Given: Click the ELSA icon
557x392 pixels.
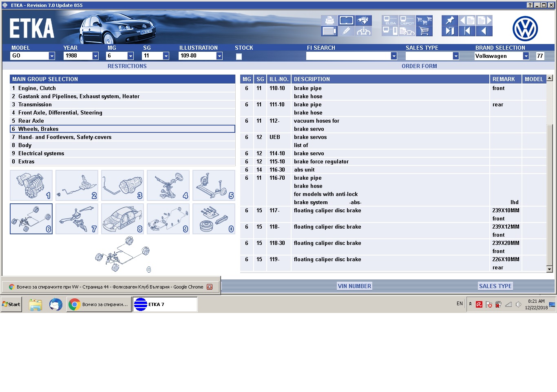Looking at the screenshot, I should coord(390,20).
